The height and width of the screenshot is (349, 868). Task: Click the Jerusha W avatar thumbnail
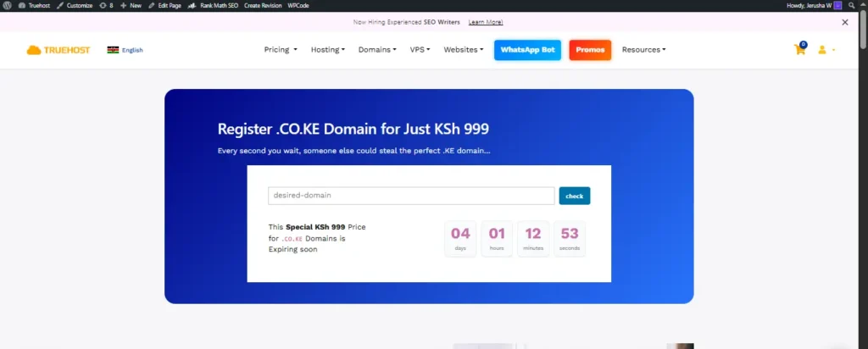(838, 6)
